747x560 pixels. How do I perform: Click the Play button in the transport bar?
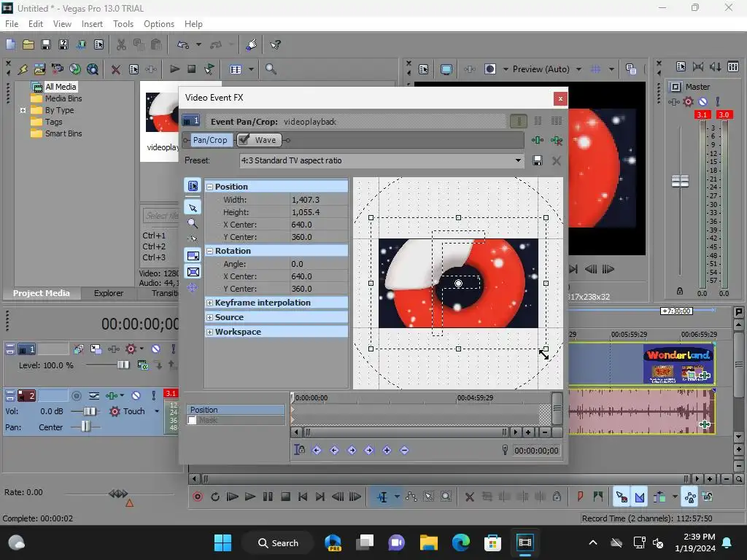point(250,497)
